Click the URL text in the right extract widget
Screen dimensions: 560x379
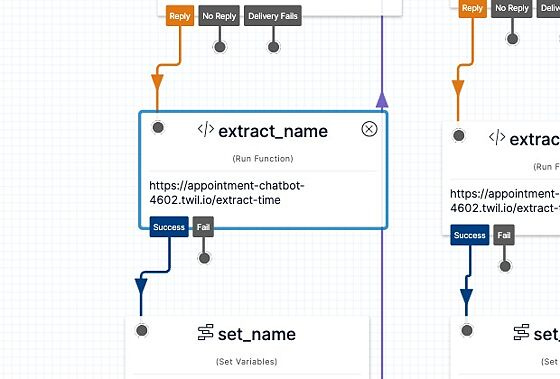pyautogui.click(x=505, y=201)
